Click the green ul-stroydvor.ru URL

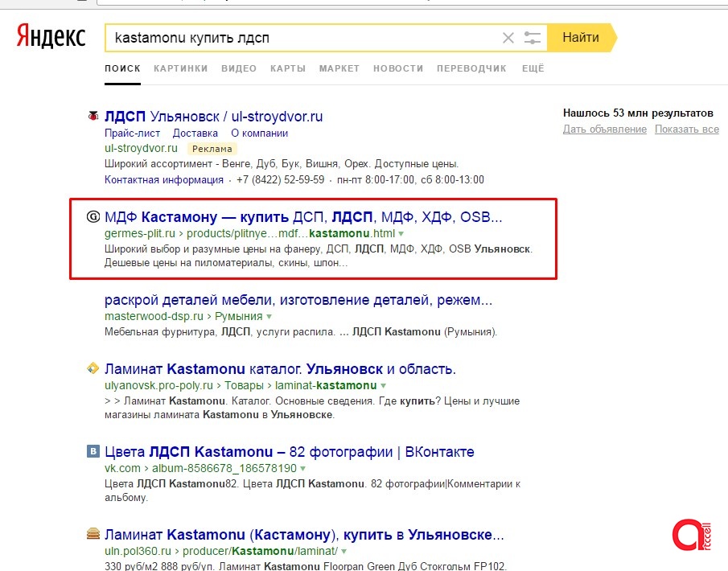coord(141,149)
